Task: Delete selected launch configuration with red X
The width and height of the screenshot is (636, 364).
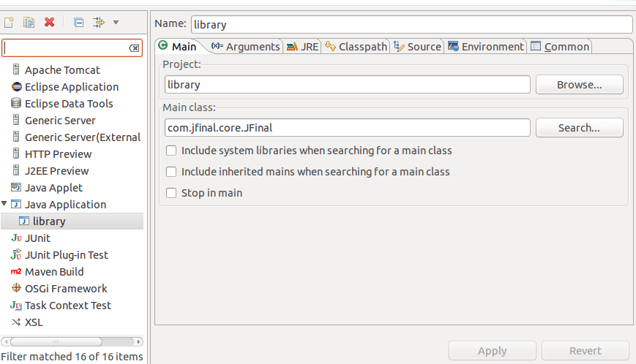Action: click(x=50, y=22)
